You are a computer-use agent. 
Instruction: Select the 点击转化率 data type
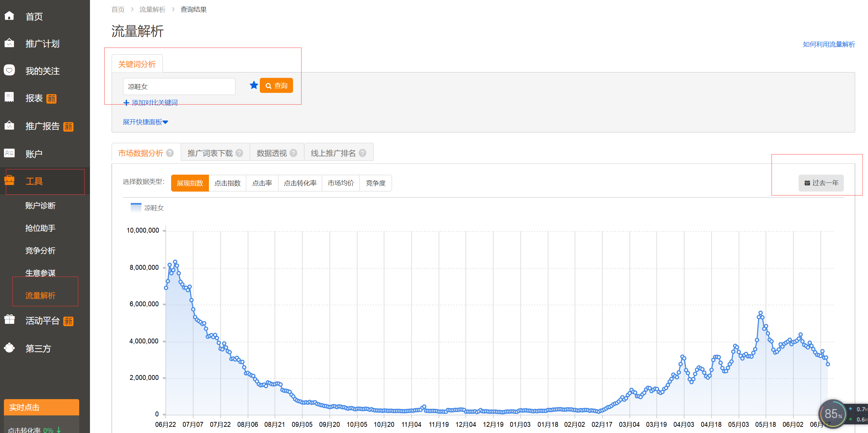point(300,183)
